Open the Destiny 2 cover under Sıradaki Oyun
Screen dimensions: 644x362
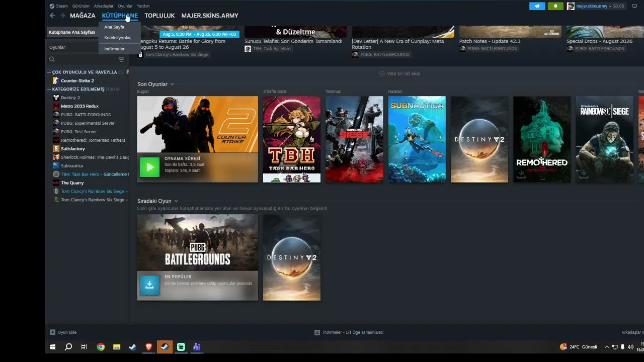292,257
